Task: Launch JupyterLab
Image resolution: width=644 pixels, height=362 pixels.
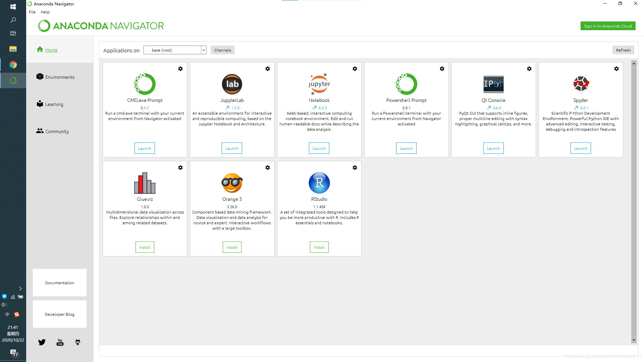Action: coord(232,148)
